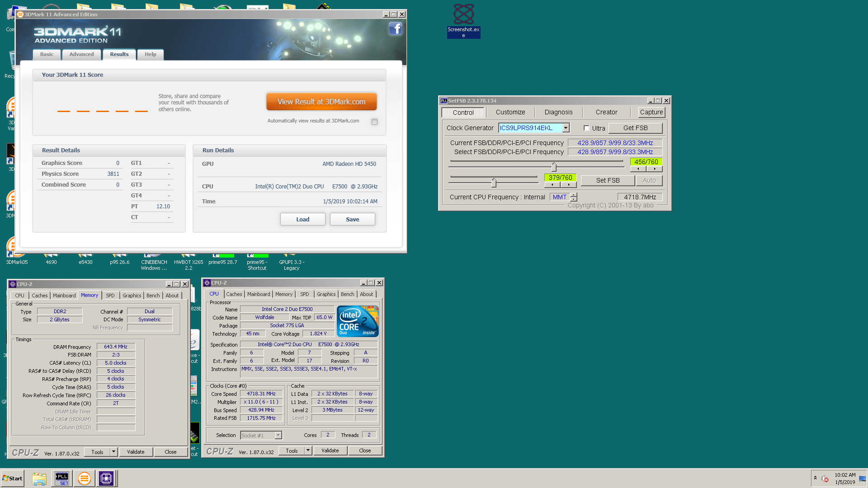Viewport: 868px width, 488px height.
Task: Open Mainboard tab in CPU-Z CPU window
Action: point(259,294)
